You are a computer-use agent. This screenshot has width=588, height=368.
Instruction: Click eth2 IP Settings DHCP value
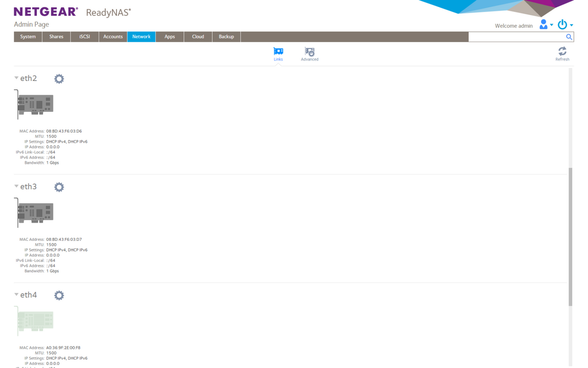tap(67, 142)
